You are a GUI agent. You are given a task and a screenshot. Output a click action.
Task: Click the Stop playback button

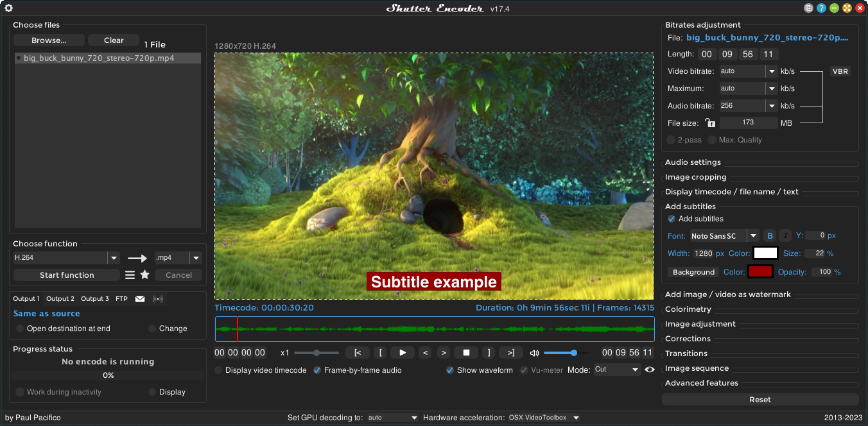pyautogui.click(x=466, y=352)
